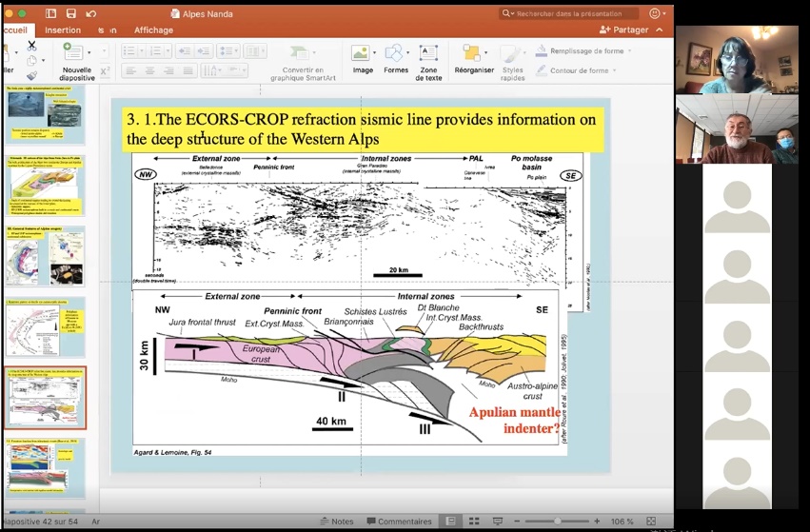Click the Cut scissors icon
This screenshot has width=810, height=532.
31,45
